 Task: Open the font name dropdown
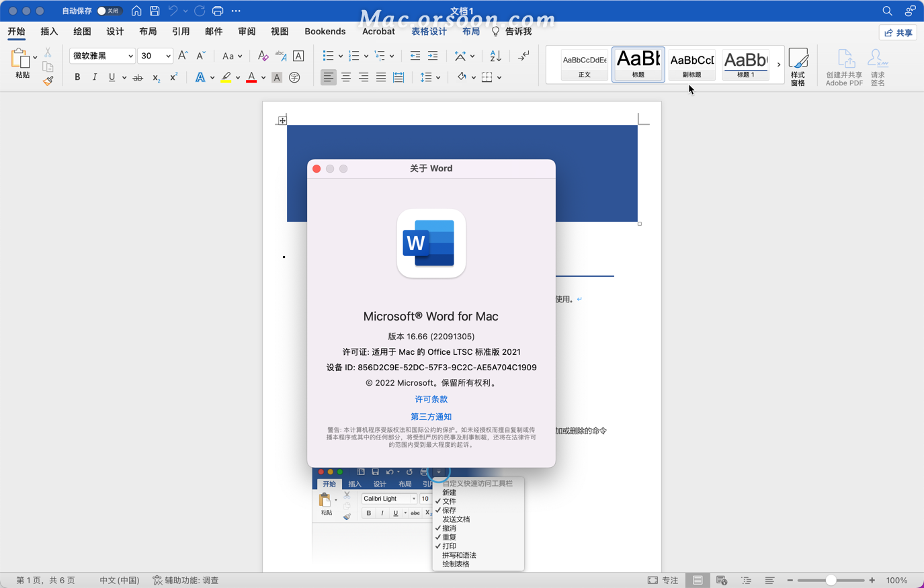(x=130, y=56)
